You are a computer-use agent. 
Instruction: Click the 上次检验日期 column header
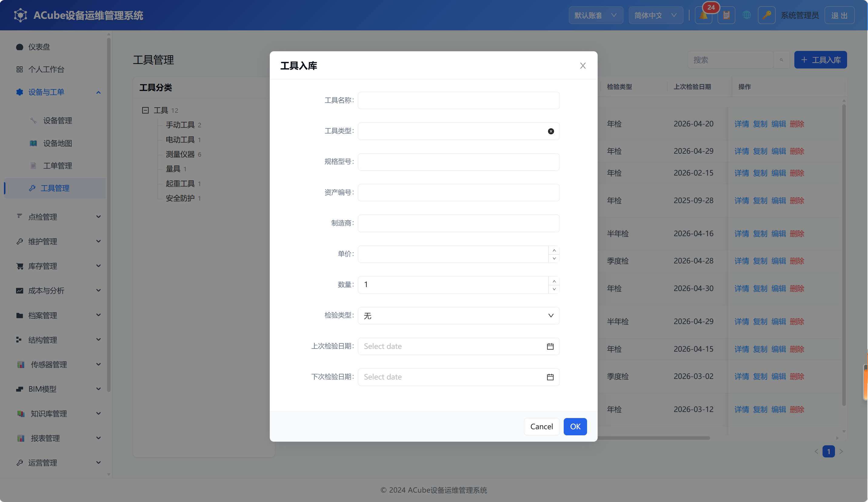click(x=692, y=87)
